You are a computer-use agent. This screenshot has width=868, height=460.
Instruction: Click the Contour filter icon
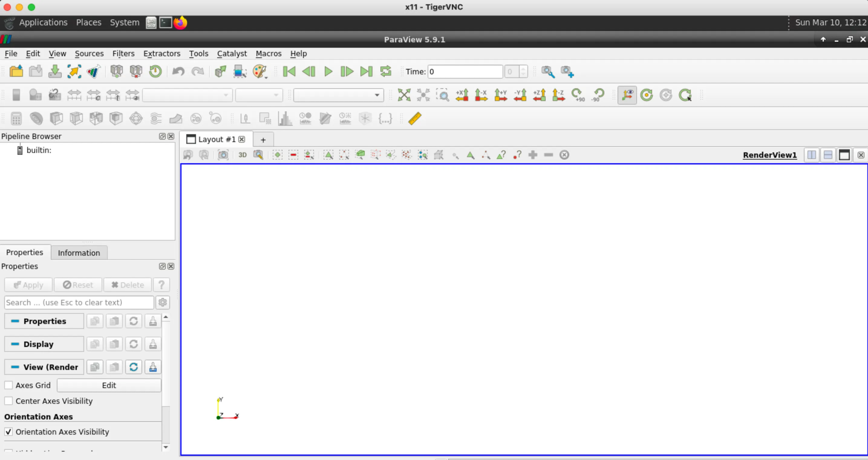(36, 118)
